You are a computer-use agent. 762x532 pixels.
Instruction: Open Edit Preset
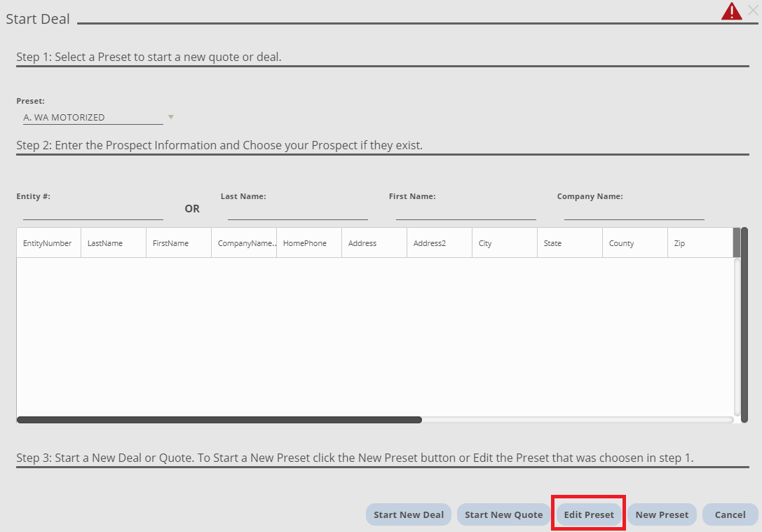click(x=589, y=514)
